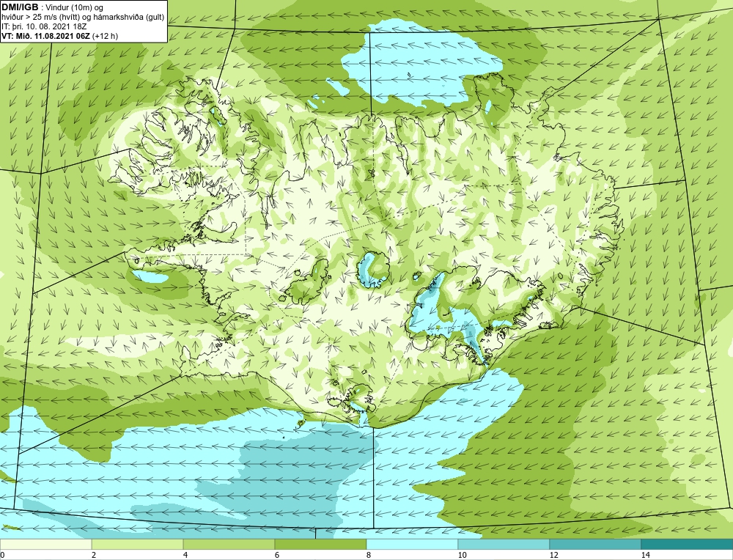Screen dimensions: 733x560
Task: Click the 8–10 m/s light cyan legend swatch
Action: point(412,544)
